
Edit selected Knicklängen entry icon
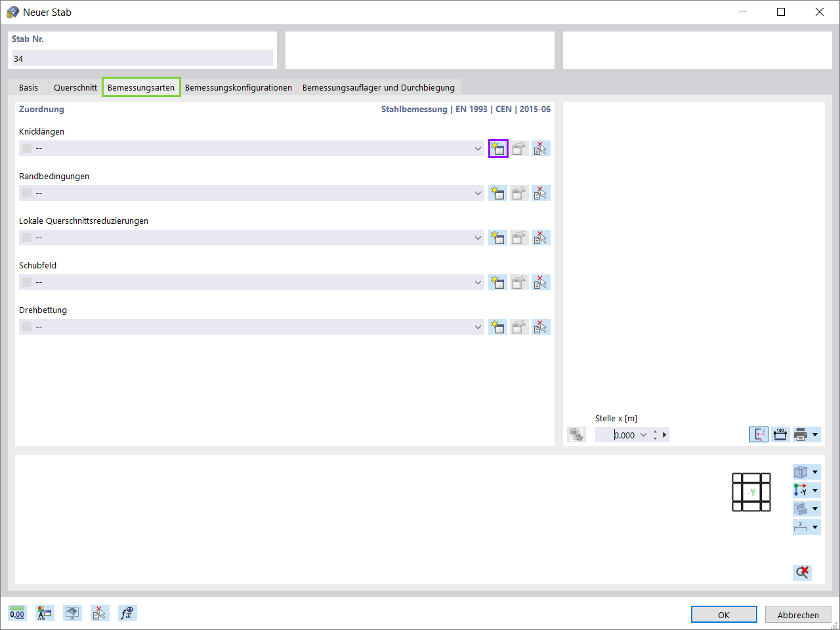pyautogui.click(x=520, y=149)
